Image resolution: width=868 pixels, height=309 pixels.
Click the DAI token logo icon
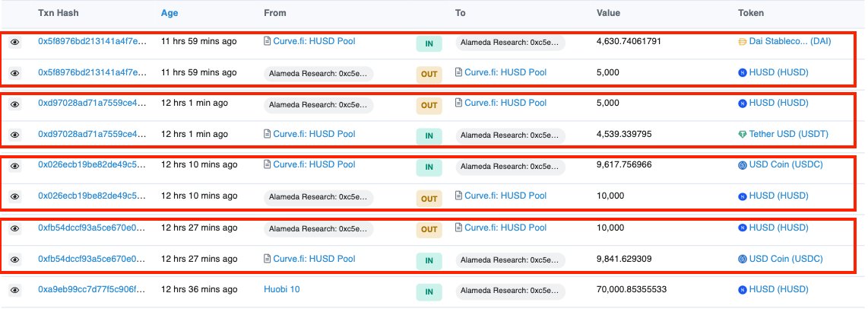(743, 42)
